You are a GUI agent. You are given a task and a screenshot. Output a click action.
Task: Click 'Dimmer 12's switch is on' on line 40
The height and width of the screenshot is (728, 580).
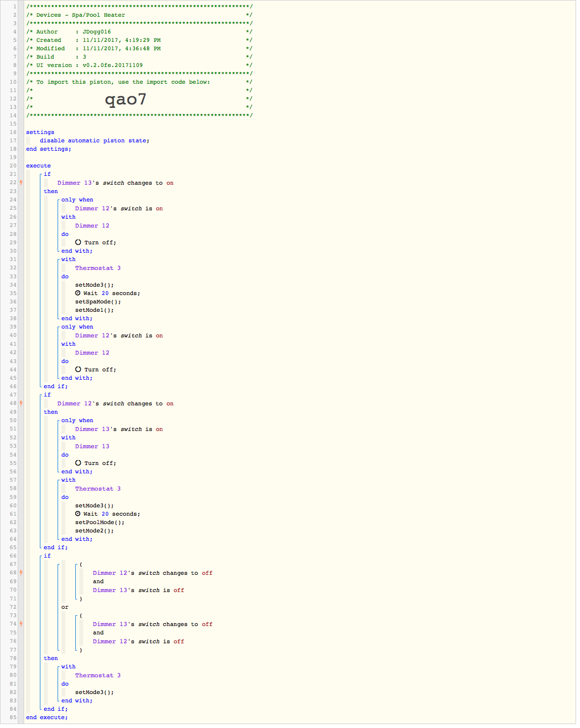click(x=119, y=335)
